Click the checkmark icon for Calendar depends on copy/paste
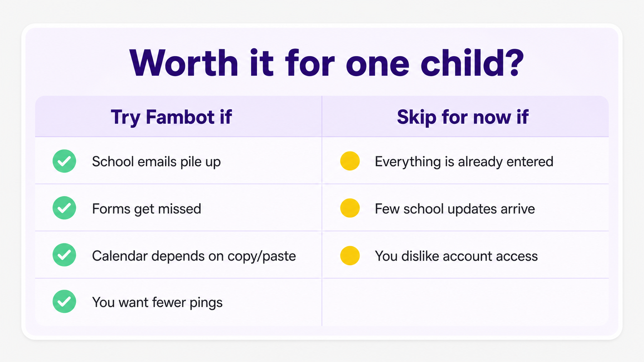The height and width of the screenshot is (362, 644). click(x=64, y=255)
